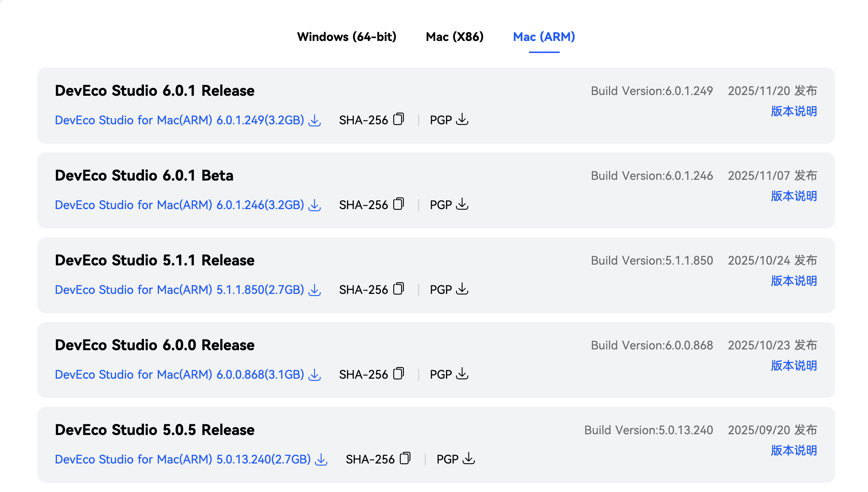868x492 pixels.
Task: Open 版本说明 release notes for 5.0.5 Release
Action: coord(793,450)
